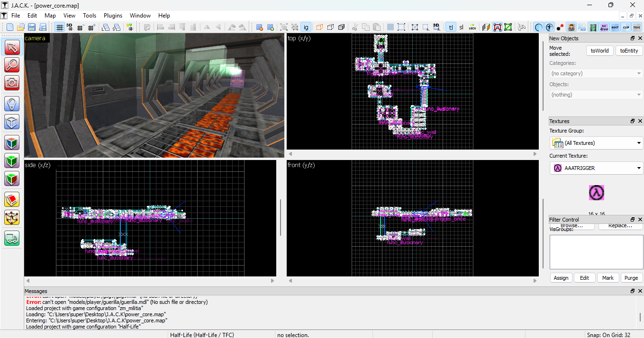Screen dimensions: 644x338
Task: Select the green truck Path tool
Action: click(x=12, y=238)
